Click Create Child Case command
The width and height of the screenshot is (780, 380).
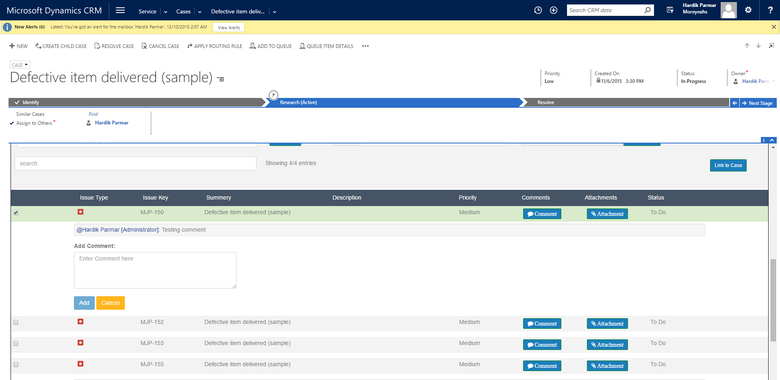click(61, 46)
